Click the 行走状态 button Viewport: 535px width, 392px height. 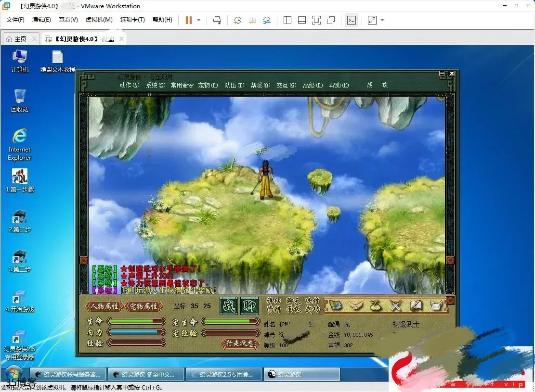(x=240, y=343)
